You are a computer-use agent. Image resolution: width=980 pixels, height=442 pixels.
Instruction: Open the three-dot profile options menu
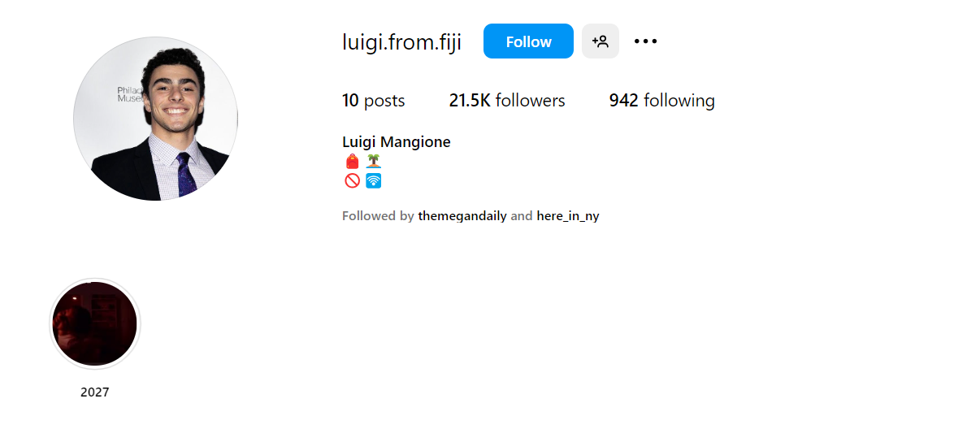(x=645, y=41)
